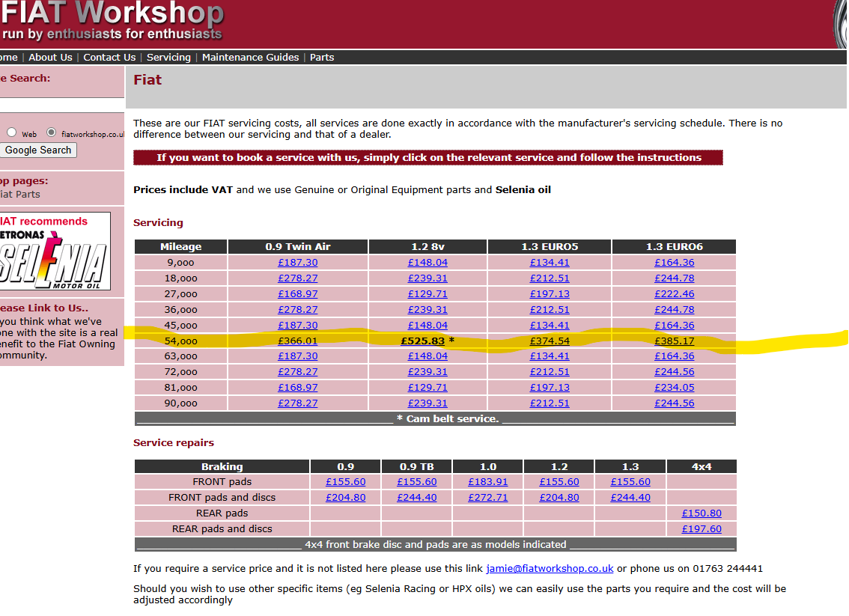
Task: Select FRONT pads and discs price for 1.2
Action: [559, 498]
